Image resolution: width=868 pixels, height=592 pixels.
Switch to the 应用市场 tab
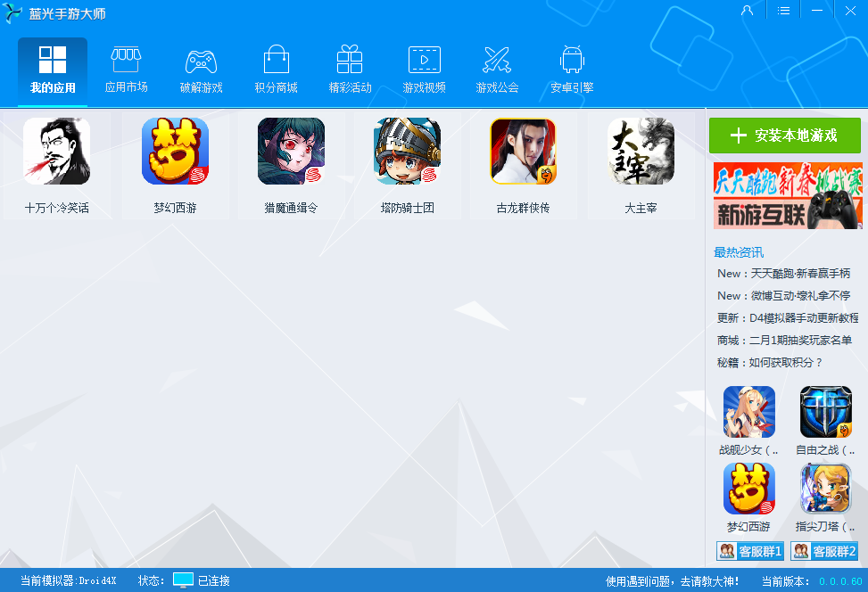click(126, 70)
